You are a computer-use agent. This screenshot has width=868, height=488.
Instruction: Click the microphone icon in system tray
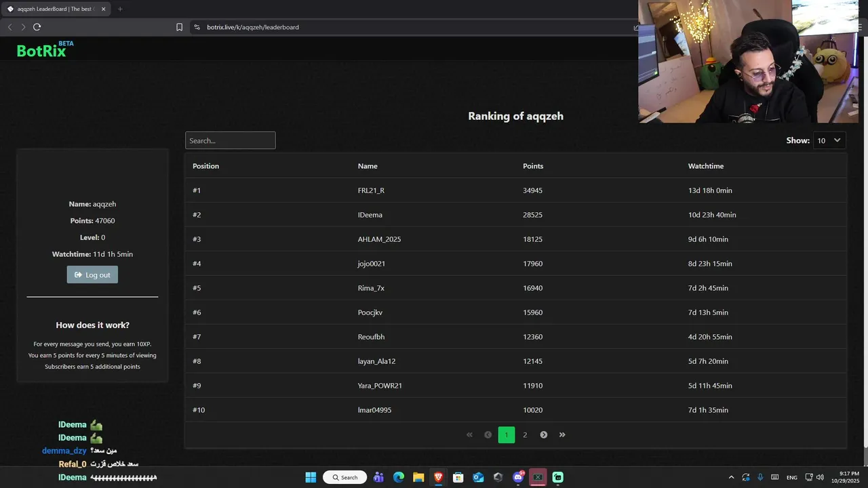tap(760, 477)
